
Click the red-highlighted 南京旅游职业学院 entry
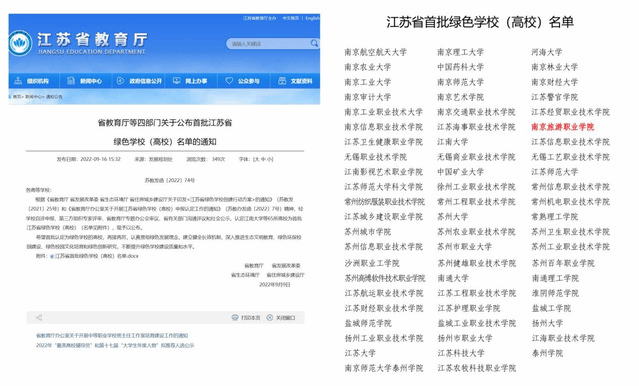[562, 127]
